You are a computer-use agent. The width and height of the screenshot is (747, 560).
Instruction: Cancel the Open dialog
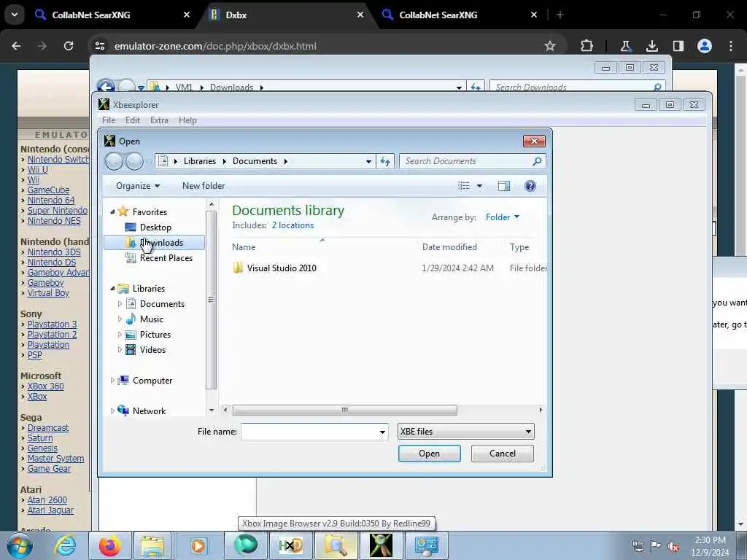point(502,454)
